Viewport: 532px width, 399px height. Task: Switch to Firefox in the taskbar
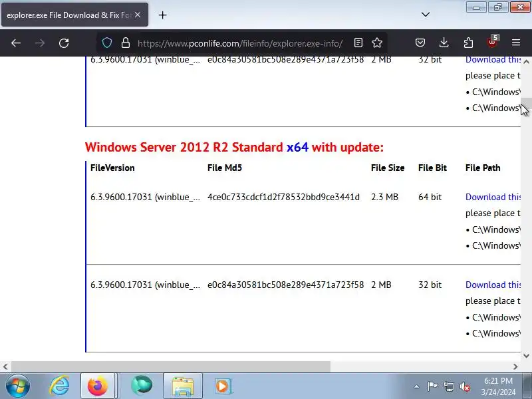(98, 386)
